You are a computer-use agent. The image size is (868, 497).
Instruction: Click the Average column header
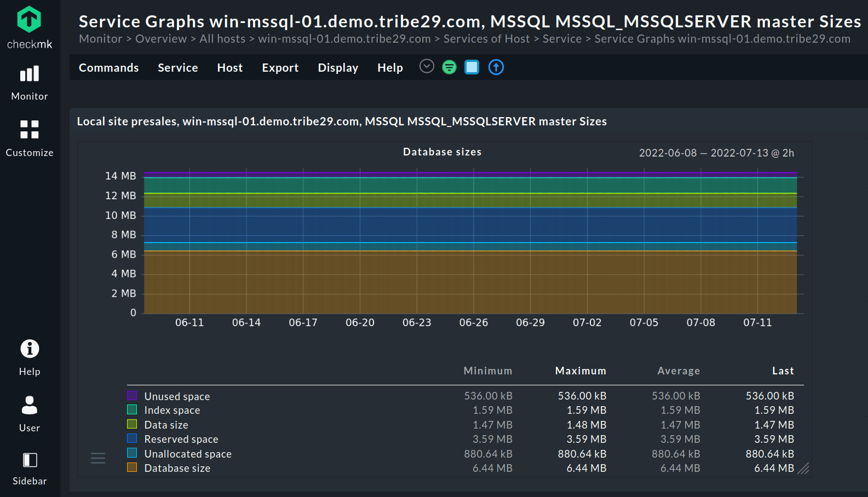679,371
